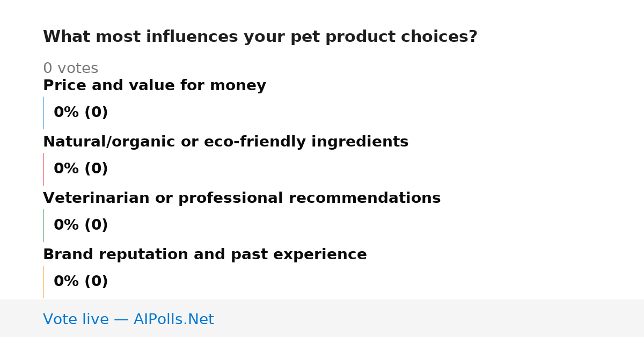This screenshot has width=644, height=337.
Task: Click the "0 votes" total count
Action: tap(70, 69)
